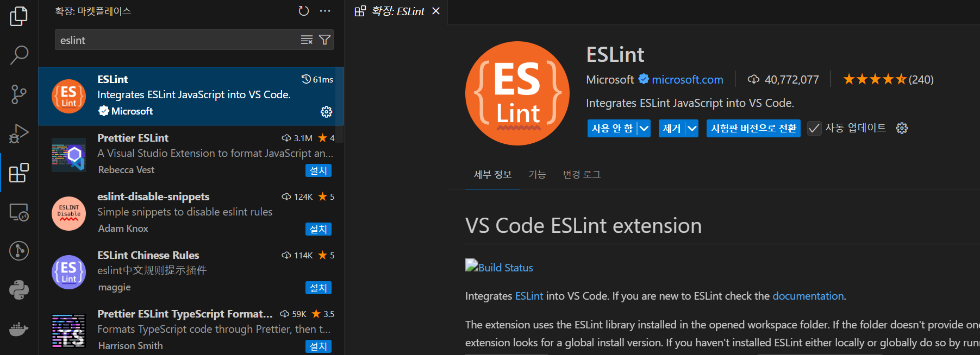Open extension search filter menu
Screen dimensions: 980x355
[x=324, y=40]
